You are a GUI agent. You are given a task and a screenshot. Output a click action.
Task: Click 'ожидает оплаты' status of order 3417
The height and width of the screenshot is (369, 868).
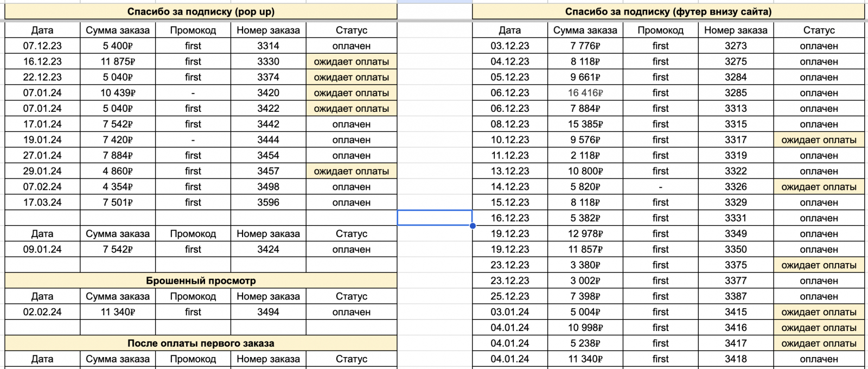819,343
